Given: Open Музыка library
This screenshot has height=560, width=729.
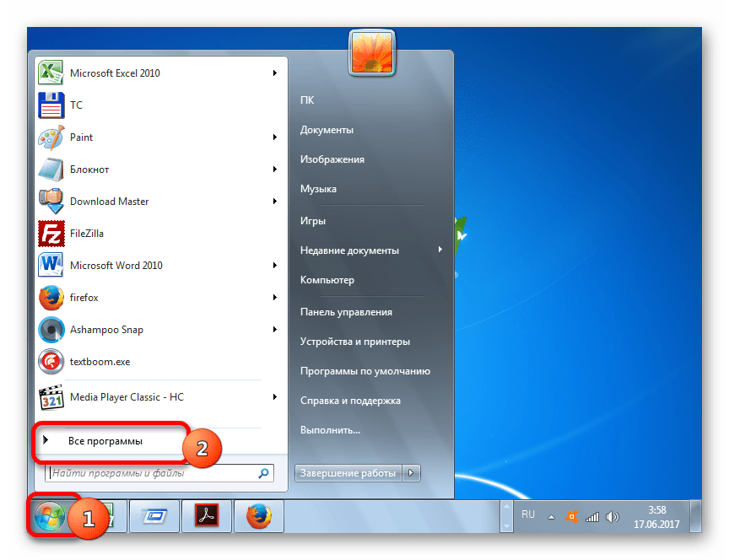Looking at the screenshot, I should [x=318, y=189].
